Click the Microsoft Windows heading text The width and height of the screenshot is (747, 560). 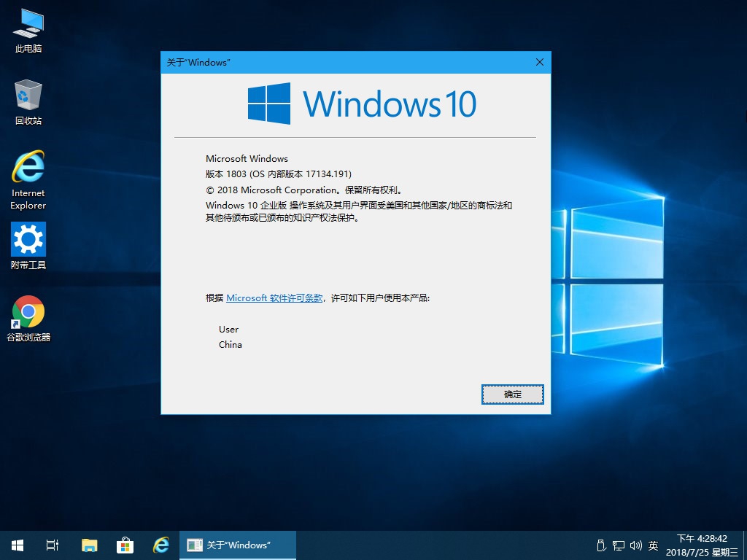tap(247, 158)
